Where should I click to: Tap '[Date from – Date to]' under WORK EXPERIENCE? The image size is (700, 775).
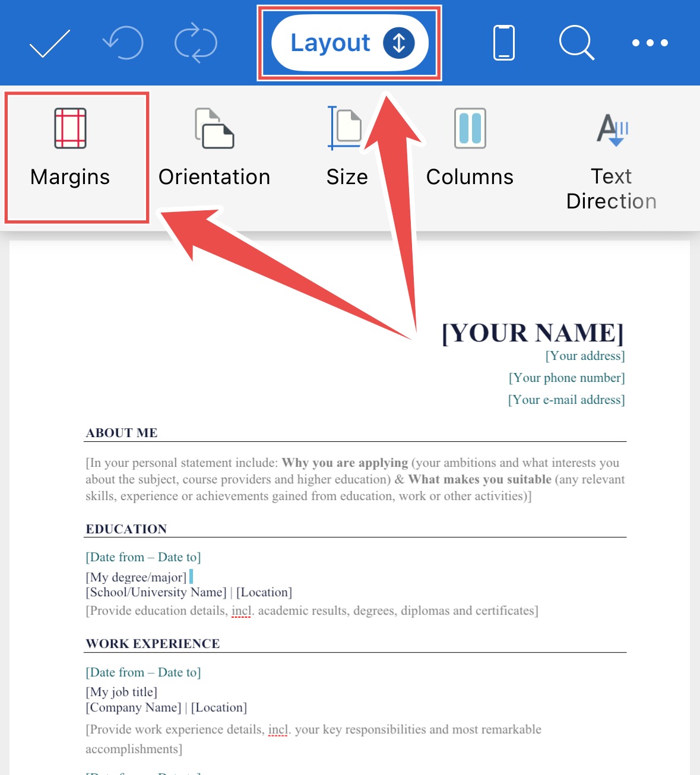click(143, 672)
